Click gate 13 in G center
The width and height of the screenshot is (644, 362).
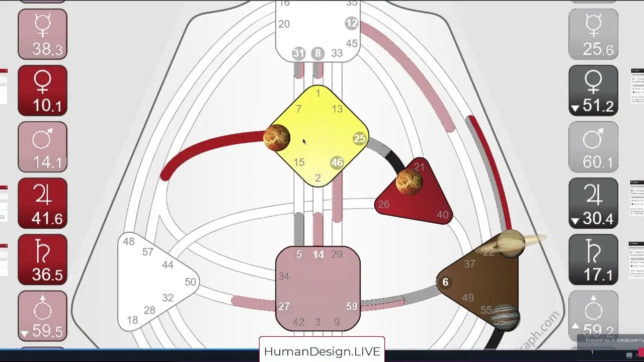[x=337, y=109]
